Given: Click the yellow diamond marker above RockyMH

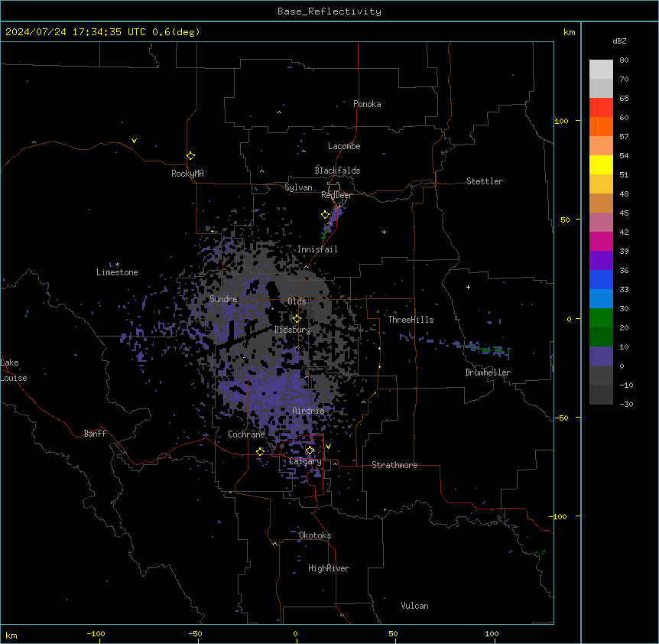Looking at the screenshot, I should coord(190,156).
